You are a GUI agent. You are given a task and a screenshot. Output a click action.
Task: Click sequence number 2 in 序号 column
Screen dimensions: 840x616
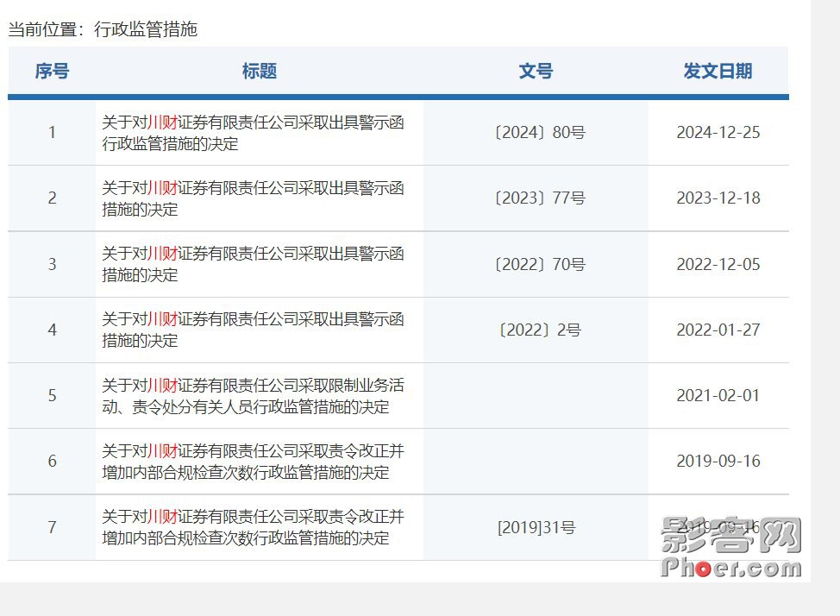52,198
